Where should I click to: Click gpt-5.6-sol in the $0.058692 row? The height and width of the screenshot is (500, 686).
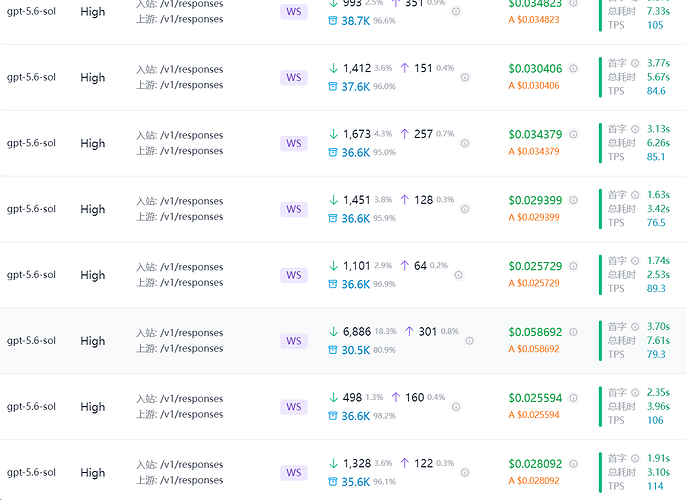(x=32, y=340)
